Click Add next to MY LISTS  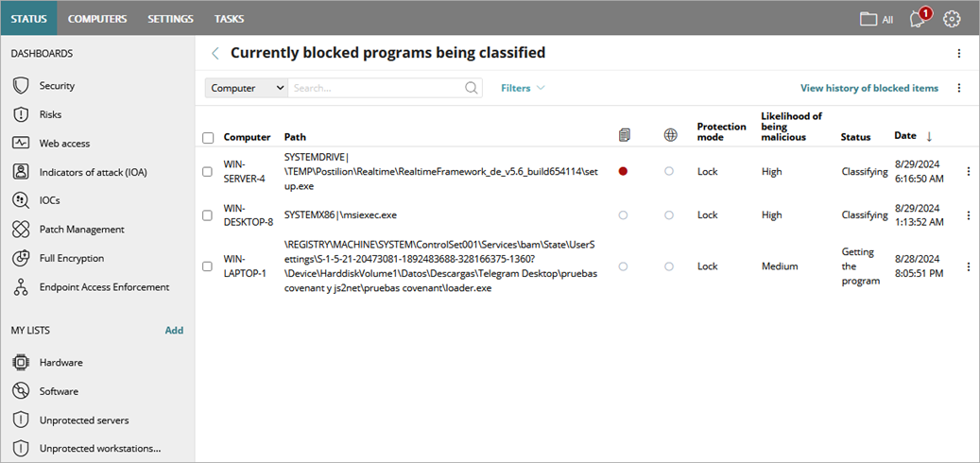pyautogui.click(x=174, y=331)
